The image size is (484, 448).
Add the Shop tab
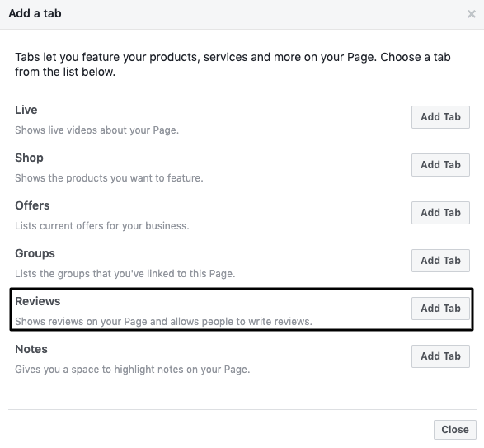tap(440, 165)
